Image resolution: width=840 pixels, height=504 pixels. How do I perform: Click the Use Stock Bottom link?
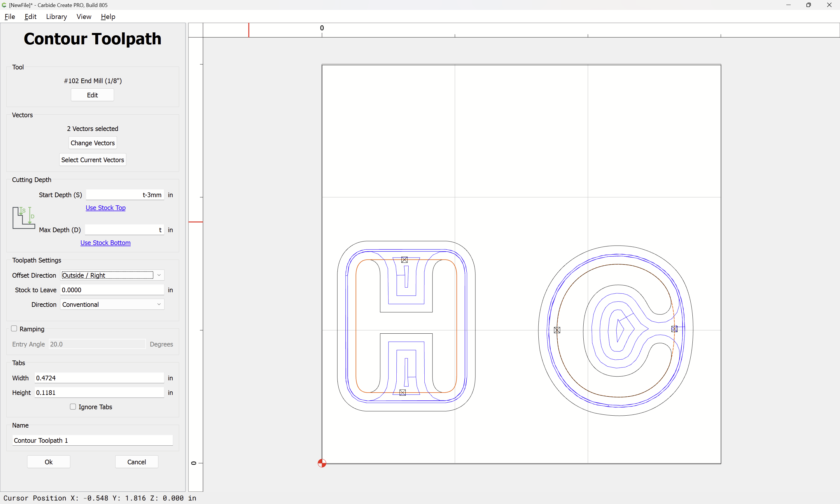point(105,243)
